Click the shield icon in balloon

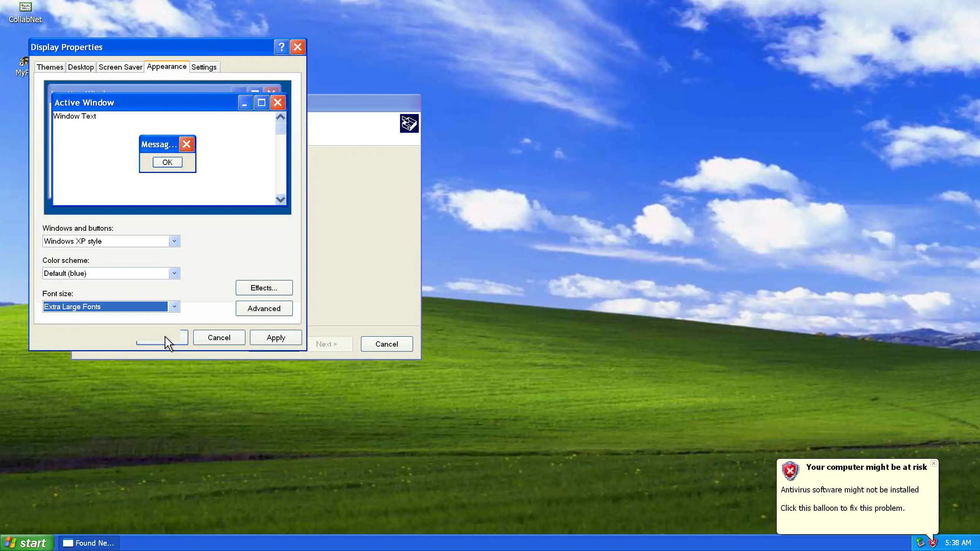(790, 471)
